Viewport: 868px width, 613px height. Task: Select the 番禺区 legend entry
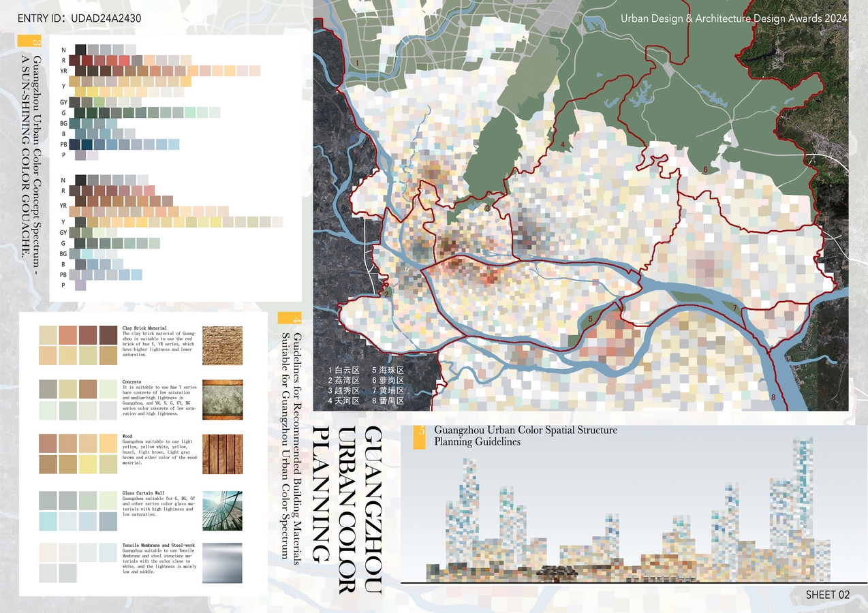click(392, 401)
